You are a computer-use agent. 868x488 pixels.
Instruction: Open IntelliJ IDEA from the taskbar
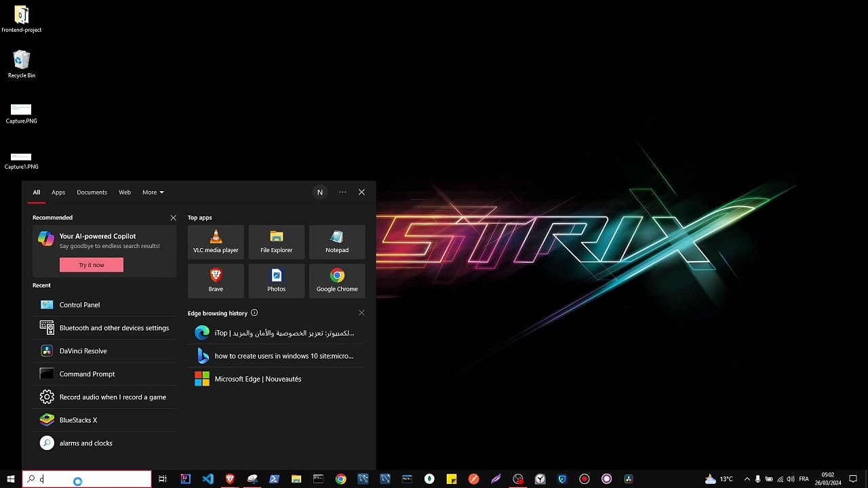[x=185, y=479]
